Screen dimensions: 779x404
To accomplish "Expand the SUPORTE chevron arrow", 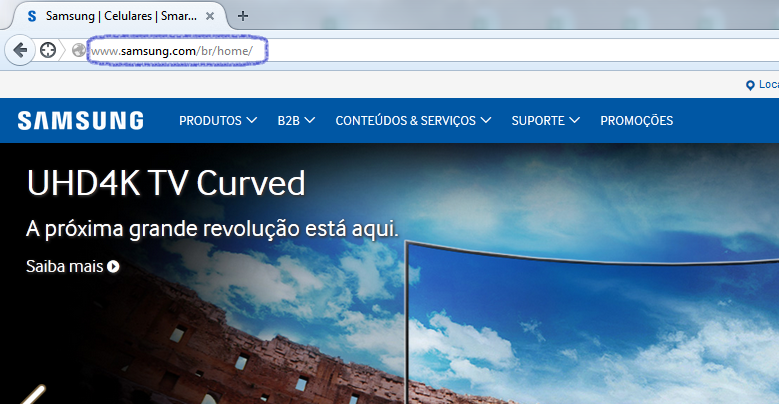I will [574, 120].
